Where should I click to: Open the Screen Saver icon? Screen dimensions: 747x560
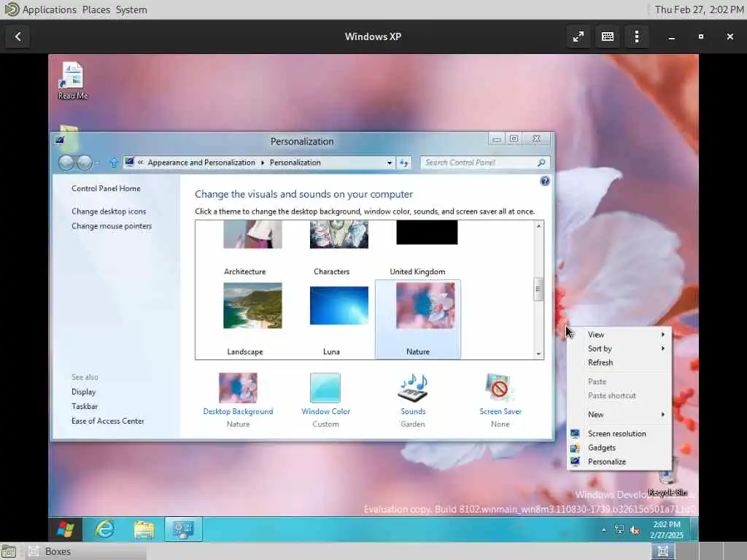point(500,388)
